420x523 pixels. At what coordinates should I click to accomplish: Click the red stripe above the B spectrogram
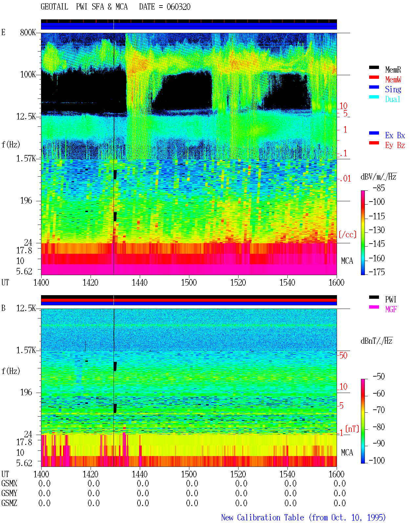(189, 300)
